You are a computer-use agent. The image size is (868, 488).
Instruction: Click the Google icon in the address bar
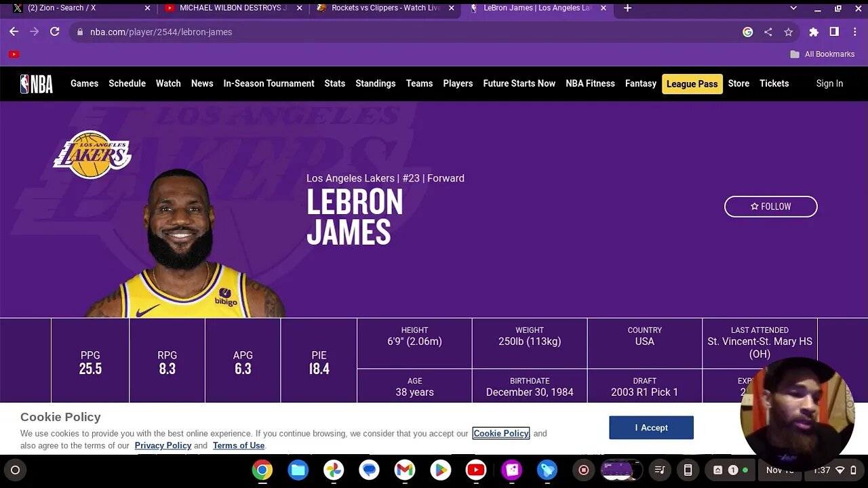[x=747, y=32]
